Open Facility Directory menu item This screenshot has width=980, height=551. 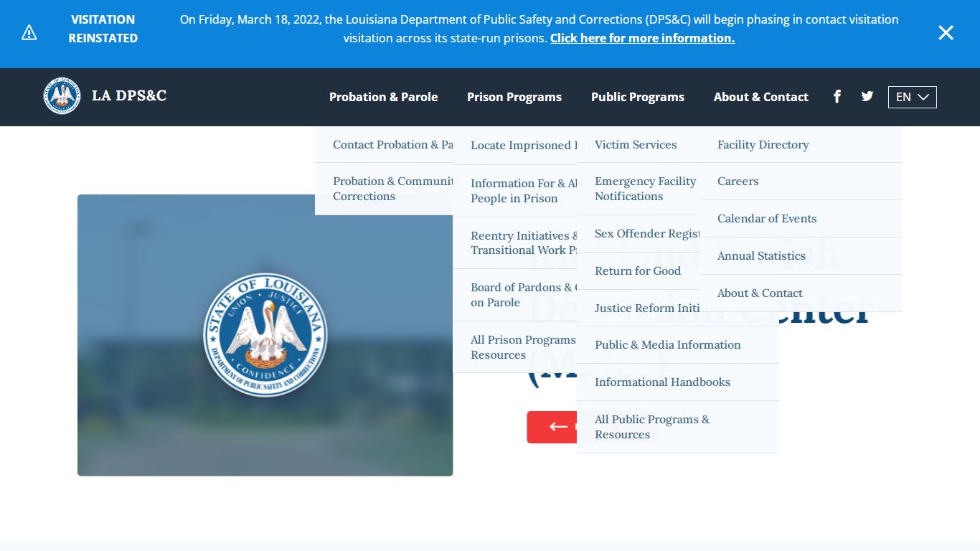click(x=801, y=144)
